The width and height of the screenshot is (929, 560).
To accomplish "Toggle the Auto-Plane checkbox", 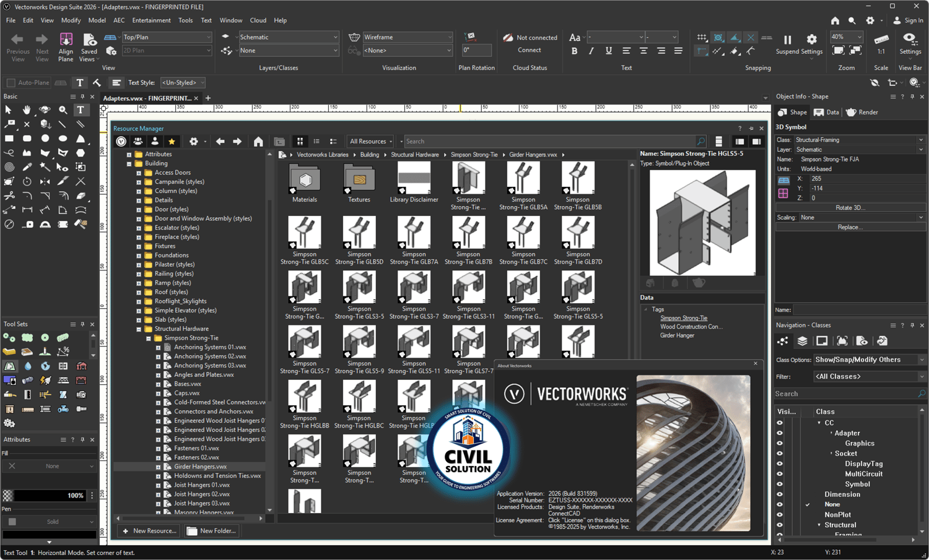I will pos(11,83).
